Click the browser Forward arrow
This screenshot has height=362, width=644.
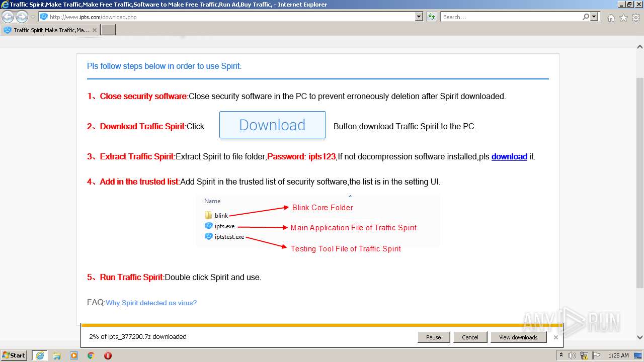pyautogui.click(x=22, y=17)
